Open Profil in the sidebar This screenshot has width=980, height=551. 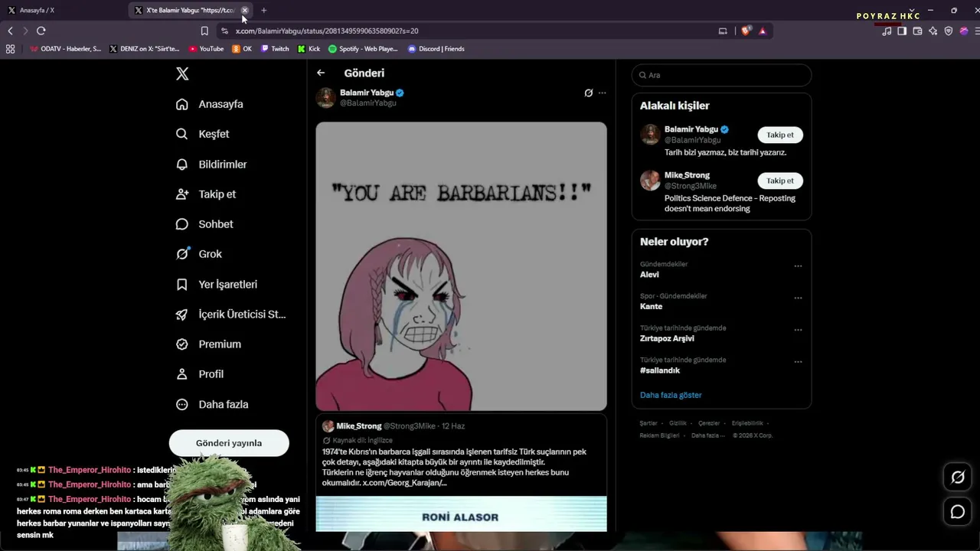click(199, 374)
